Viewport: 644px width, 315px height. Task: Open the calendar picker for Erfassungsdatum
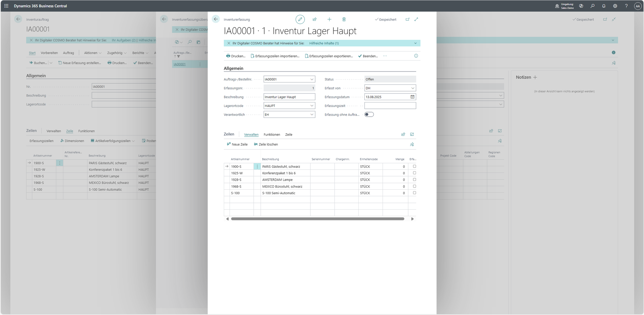point(412,97)
